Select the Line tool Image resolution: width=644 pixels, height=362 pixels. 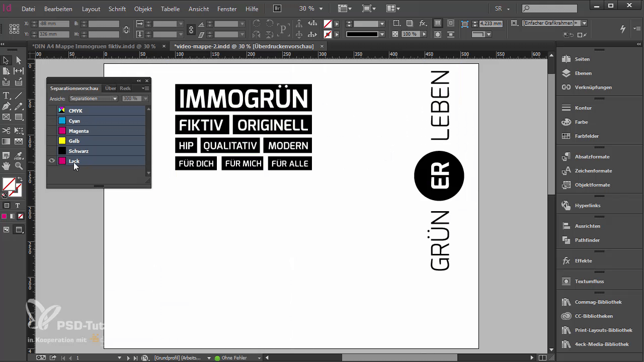[x=19, y=96]
